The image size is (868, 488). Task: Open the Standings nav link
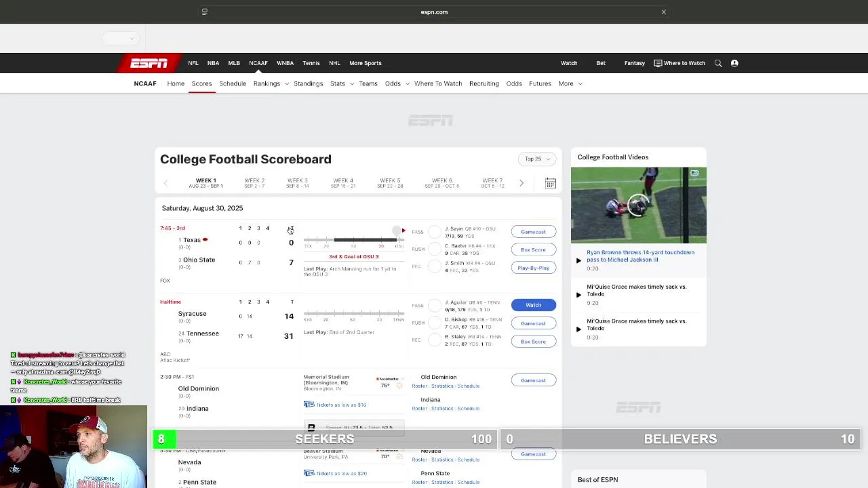click(309, 83)
